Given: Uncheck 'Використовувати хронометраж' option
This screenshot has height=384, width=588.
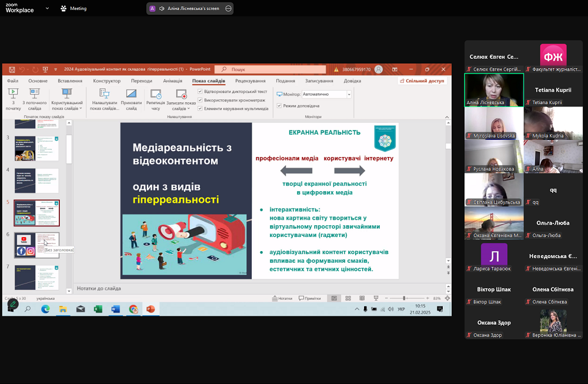Looking at the screenshot, I should coord(201,100).
